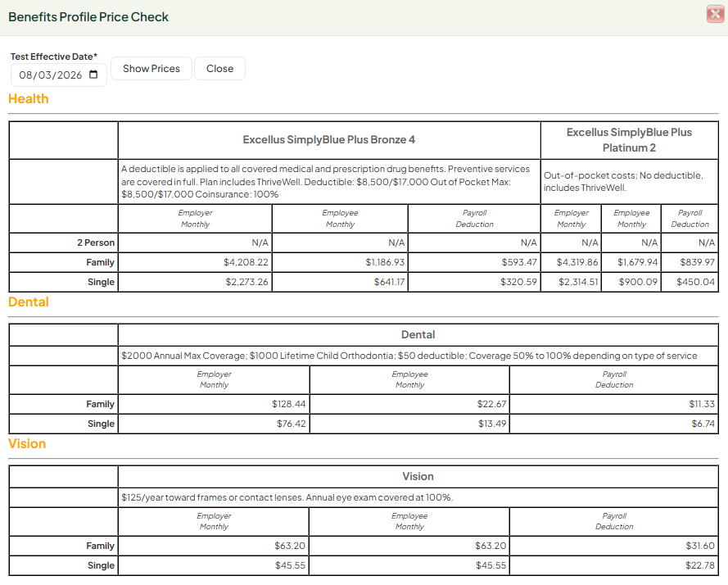Click the Test Effective Date input field

(58, 75)
